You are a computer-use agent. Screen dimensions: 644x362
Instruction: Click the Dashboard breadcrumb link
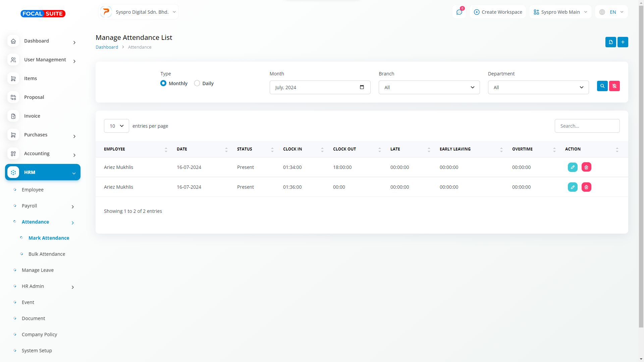(107, 47)
